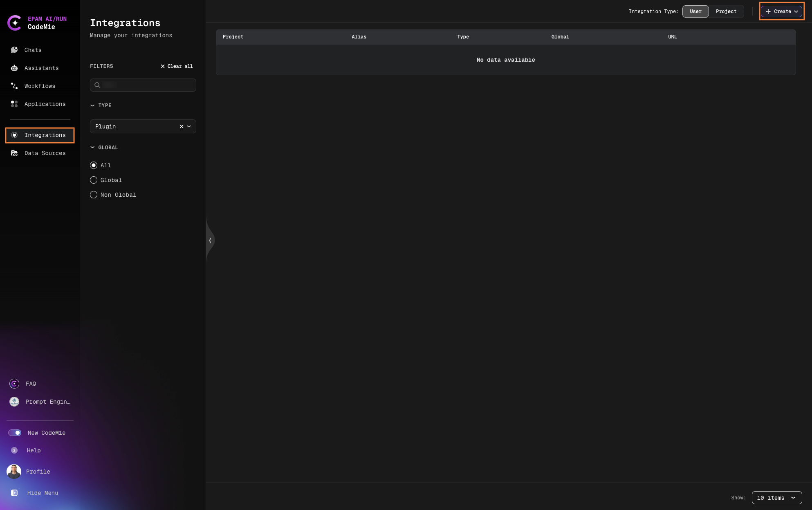Click the Create button

pos(781,11)
